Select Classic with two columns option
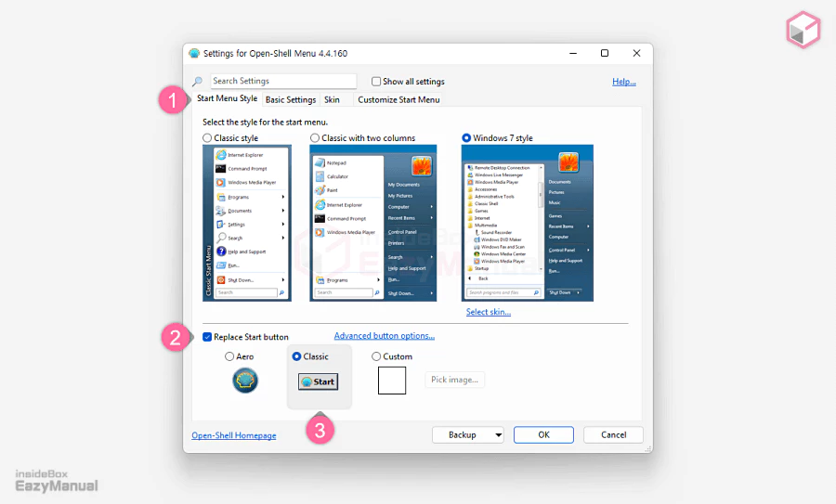Screen dimensions: 836x504 click(x=315, y=138)
